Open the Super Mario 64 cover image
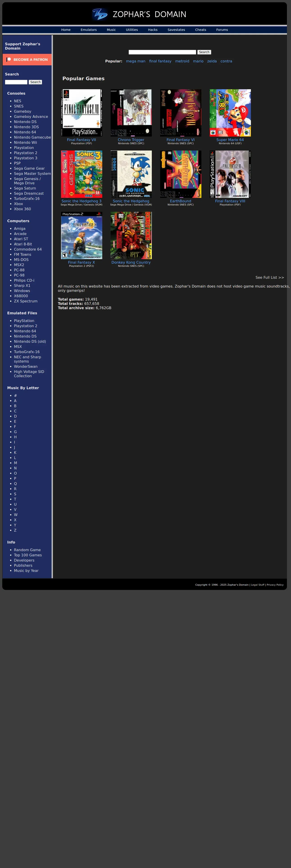Image resolution: width=291 pixels, height=868 pixels. pos(230,113)
